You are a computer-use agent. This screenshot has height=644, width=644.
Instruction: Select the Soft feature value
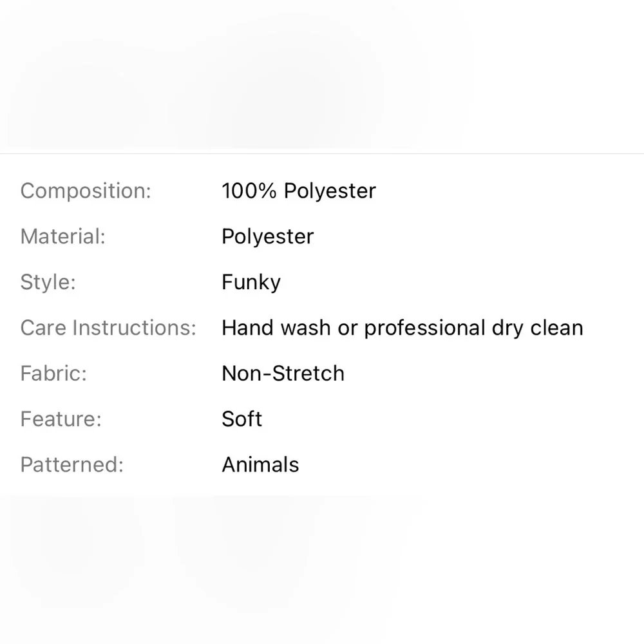click(241, 419)
